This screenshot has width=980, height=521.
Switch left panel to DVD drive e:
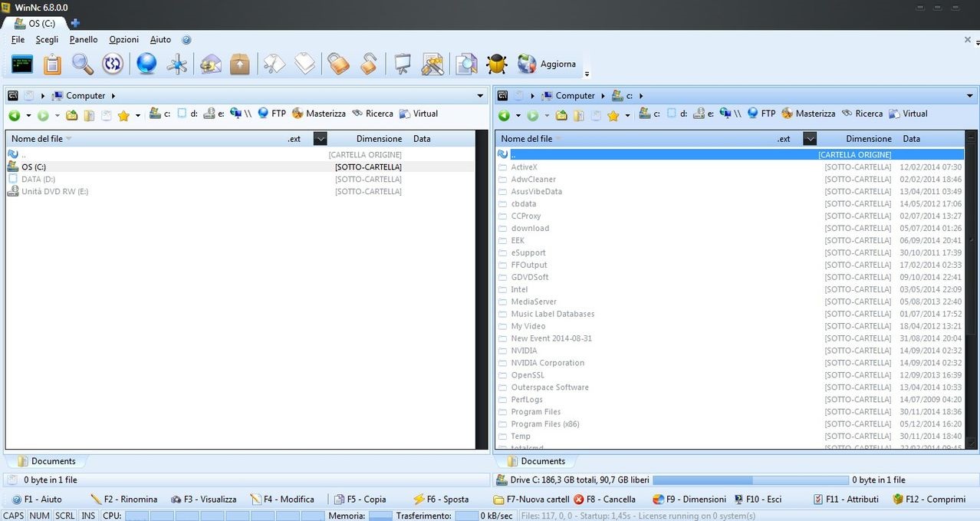pos(213,114)
